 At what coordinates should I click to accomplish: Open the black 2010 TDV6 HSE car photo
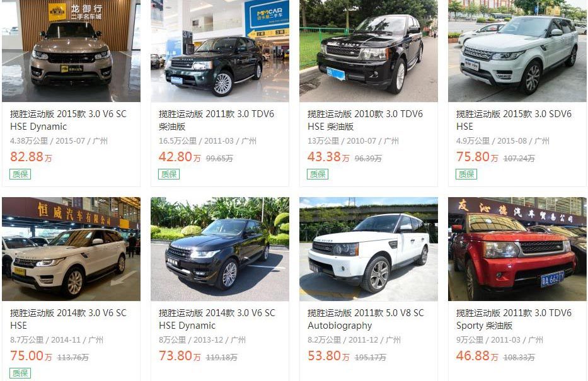click(369, 50)
